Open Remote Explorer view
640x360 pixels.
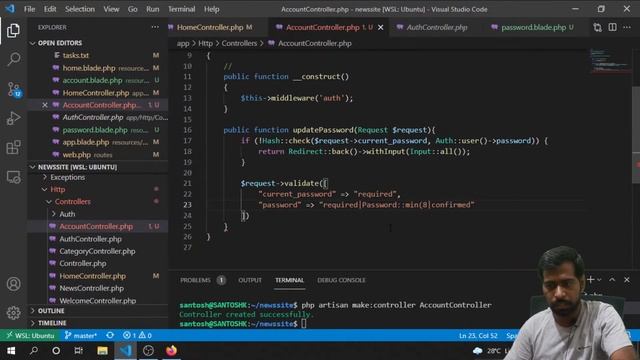(13, 177)
